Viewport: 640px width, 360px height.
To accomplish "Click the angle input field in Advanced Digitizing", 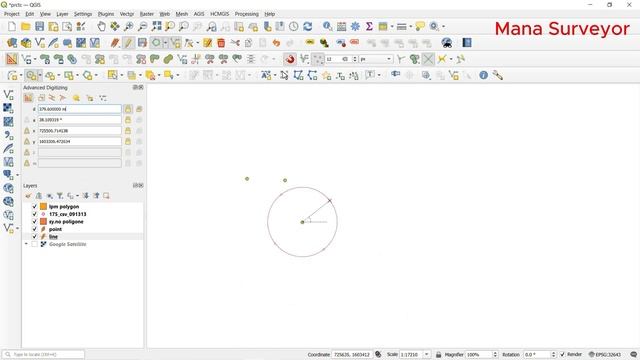I will [80, 120].
